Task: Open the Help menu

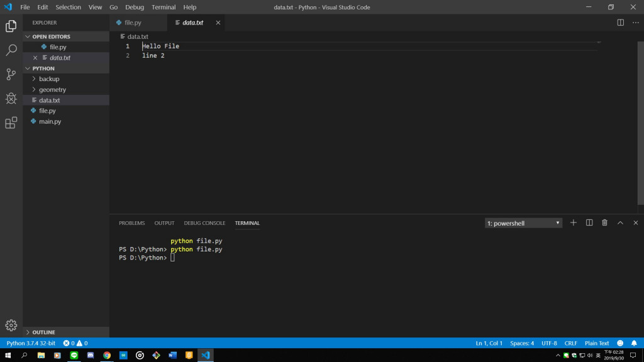Action: [x=190, y=7]
